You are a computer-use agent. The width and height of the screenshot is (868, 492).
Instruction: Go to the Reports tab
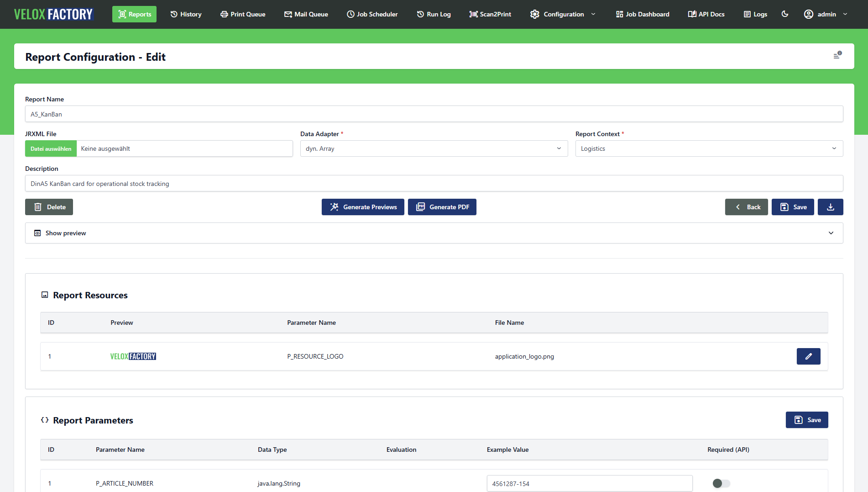pos(134,14)
